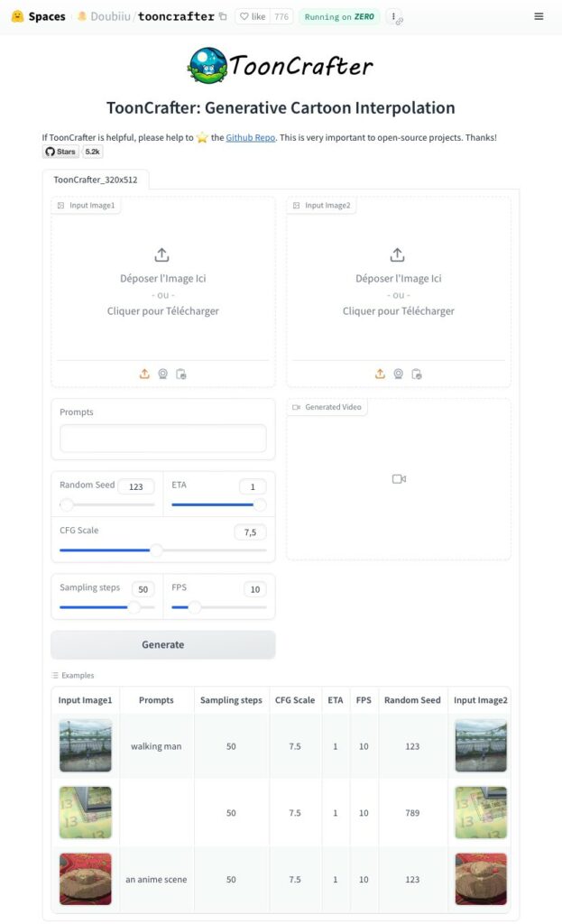The image size is (562, 924).
Task: Select the webcam icon under Input Image1
Action: 163,374
